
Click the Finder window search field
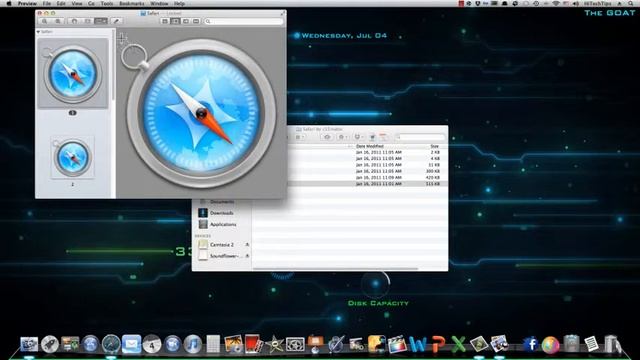pos(420,137)
